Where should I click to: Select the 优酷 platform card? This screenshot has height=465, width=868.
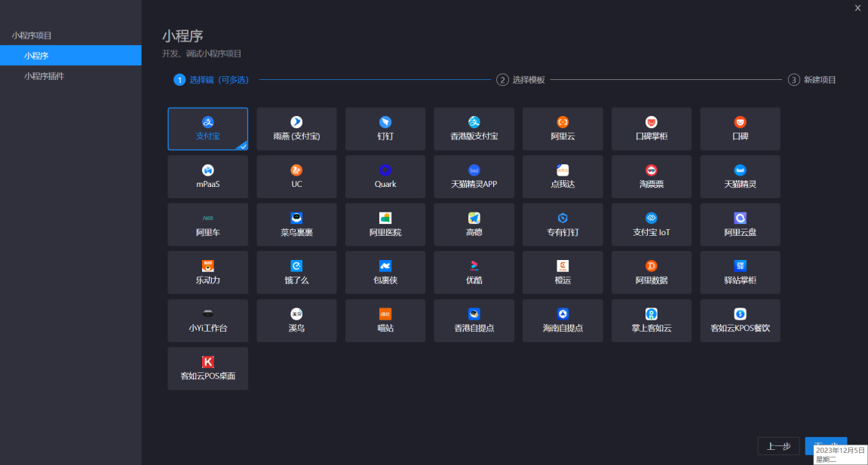pyautogui.click(x=474, y=273)
